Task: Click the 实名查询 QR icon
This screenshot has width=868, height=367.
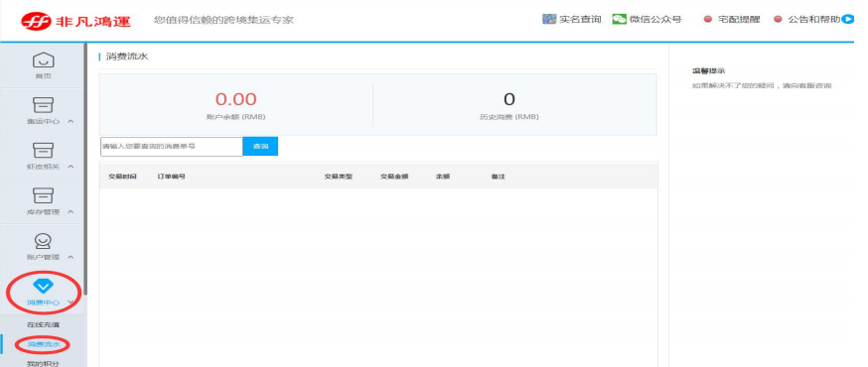Action: (x=548, y=19)
